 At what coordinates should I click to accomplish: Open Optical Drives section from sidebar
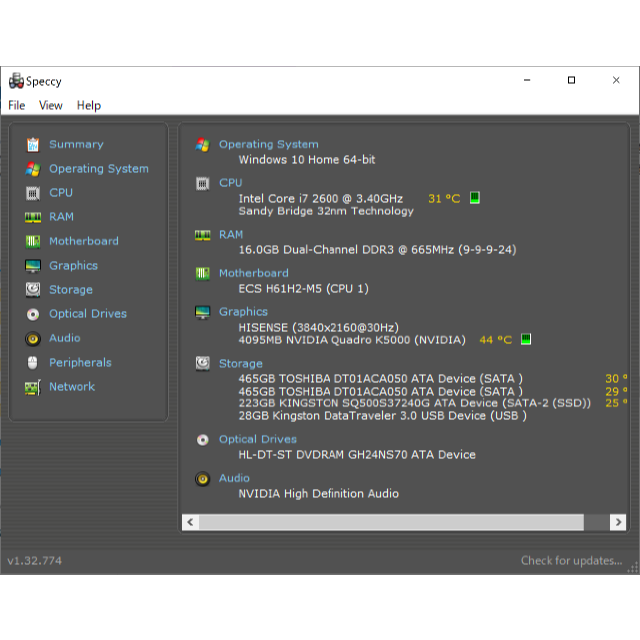pos(88,314)
